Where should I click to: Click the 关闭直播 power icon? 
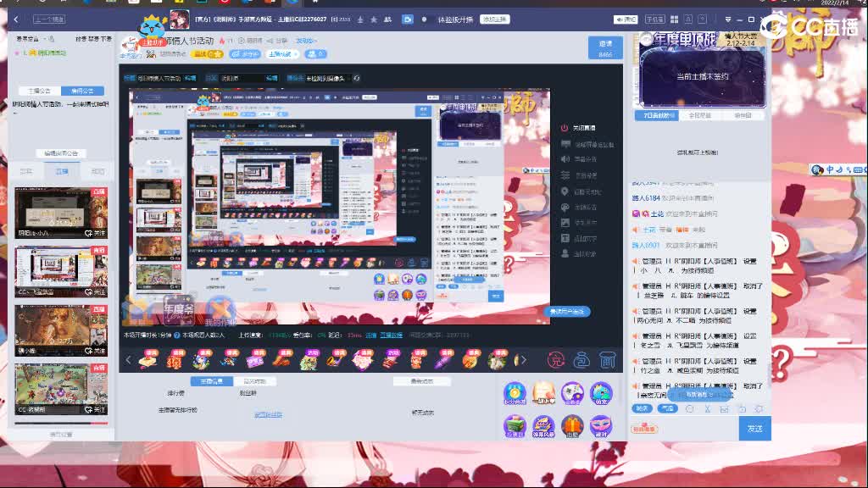tap(564, 128)
